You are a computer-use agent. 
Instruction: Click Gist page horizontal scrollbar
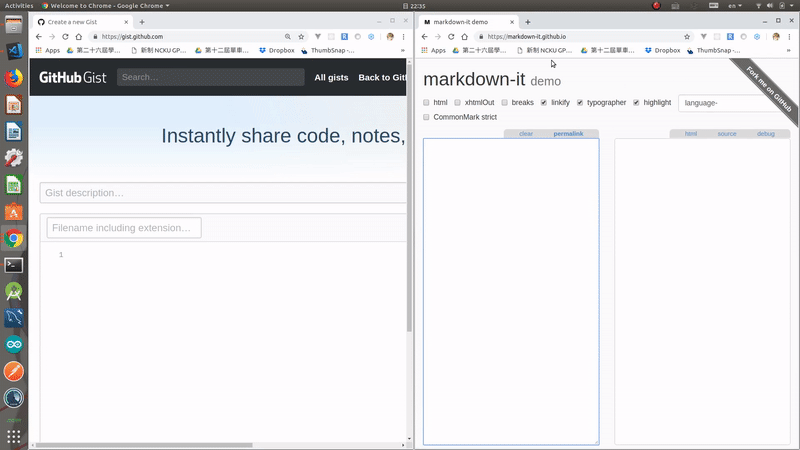(x=144, y=445)
